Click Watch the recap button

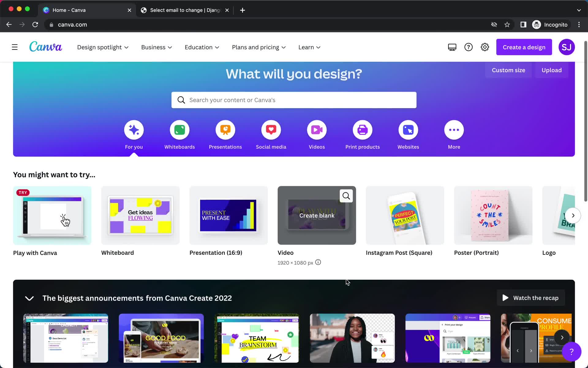(531, 298)
